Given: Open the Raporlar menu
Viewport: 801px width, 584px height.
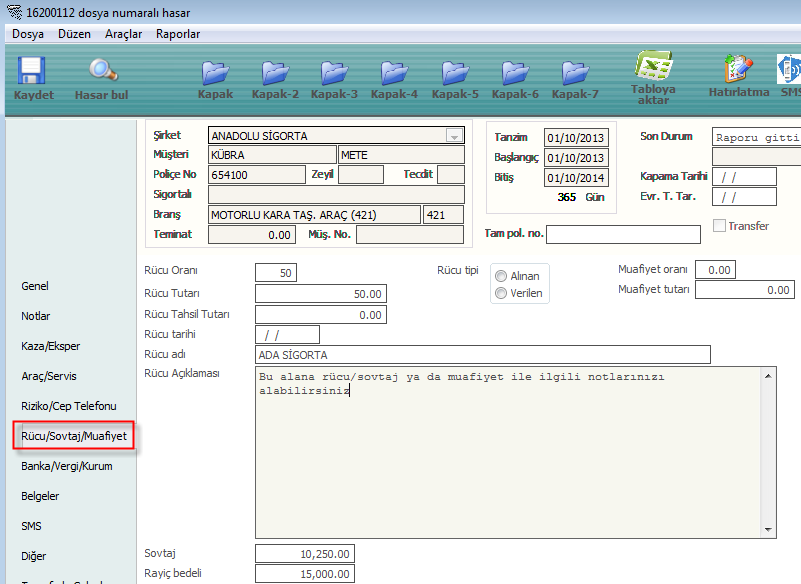Looking at the screenshot, I should [178, 34].
